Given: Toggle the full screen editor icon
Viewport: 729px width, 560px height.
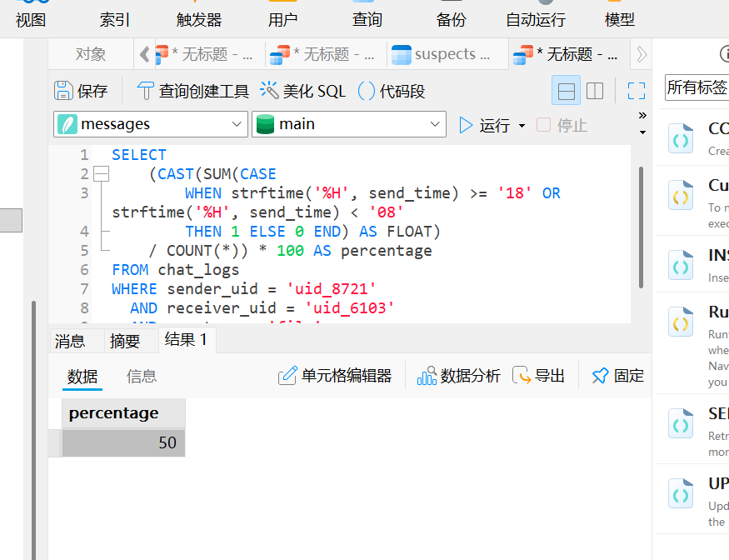Looking at the screenshot, I should (636, 91).
